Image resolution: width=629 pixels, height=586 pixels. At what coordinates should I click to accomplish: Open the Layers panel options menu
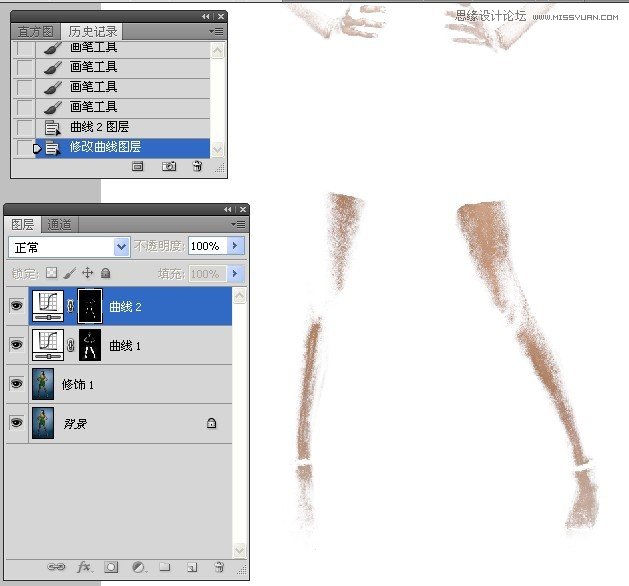pos(238,225)
